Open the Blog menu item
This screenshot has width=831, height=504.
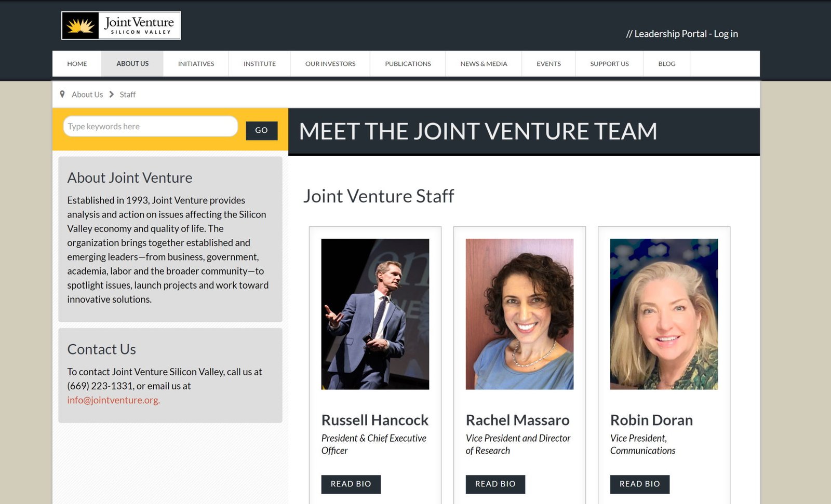667,64
